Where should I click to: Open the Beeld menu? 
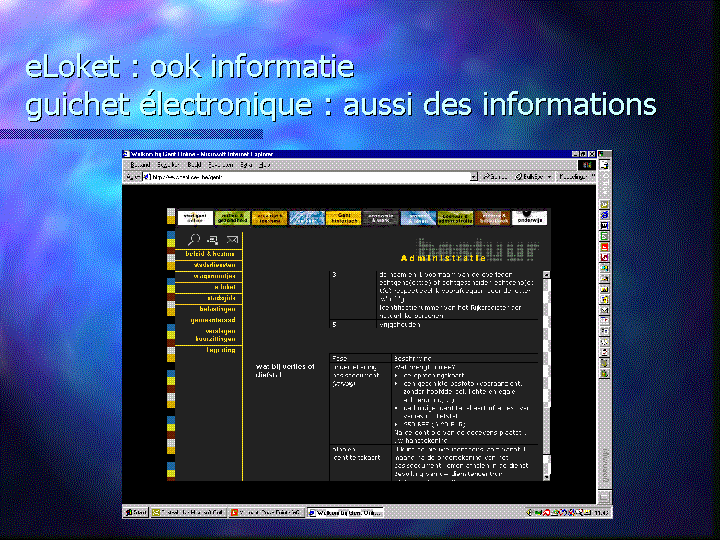195,164
